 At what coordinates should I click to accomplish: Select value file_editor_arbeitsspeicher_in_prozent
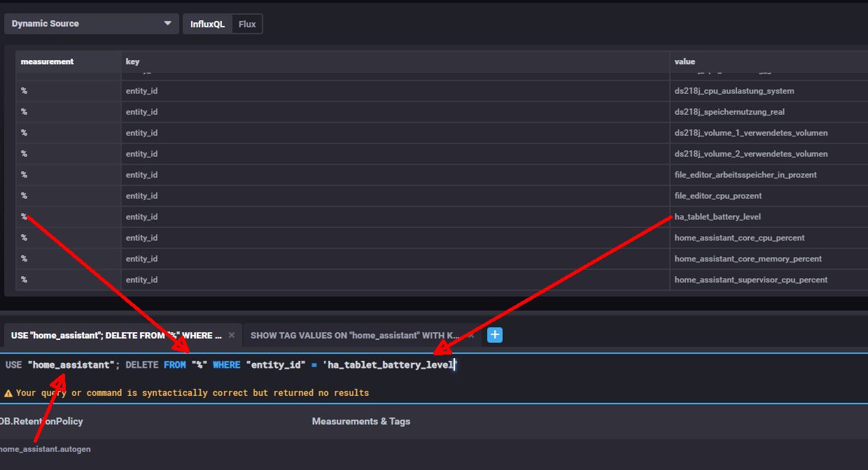point(745,175)
